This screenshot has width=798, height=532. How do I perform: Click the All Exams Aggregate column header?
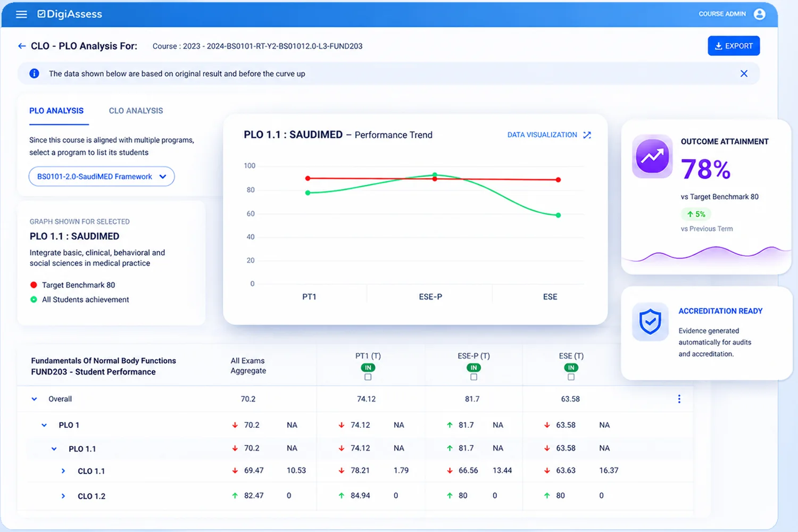pos(248,365)
